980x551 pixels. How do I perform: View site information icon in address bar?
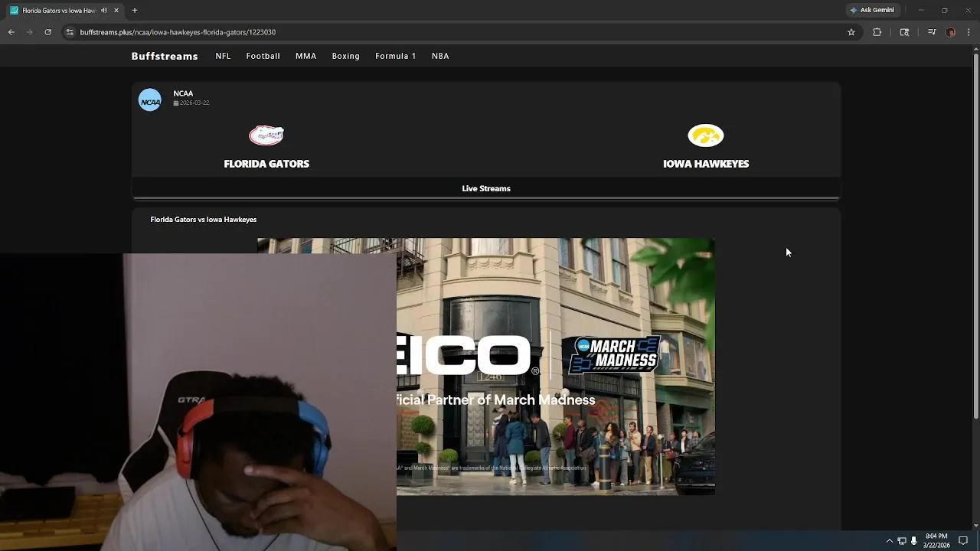click(70, 32)
